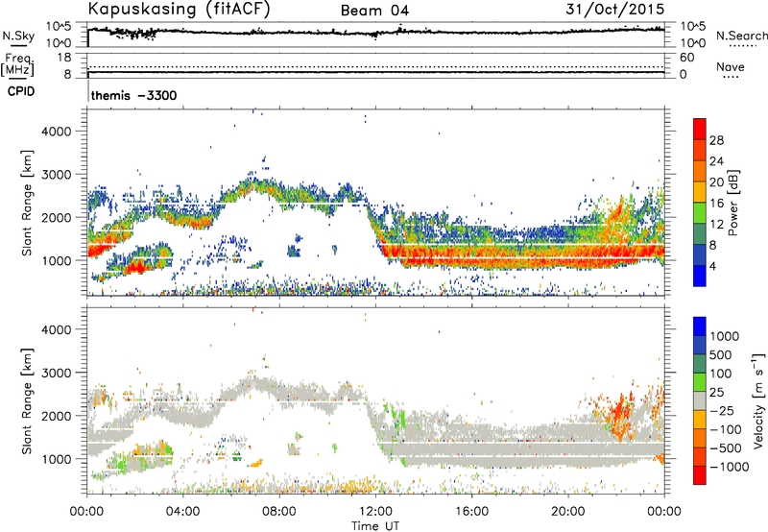Click the 60 Nave tick label
Screen dimensions: 768x532
[x=686, y=58]
